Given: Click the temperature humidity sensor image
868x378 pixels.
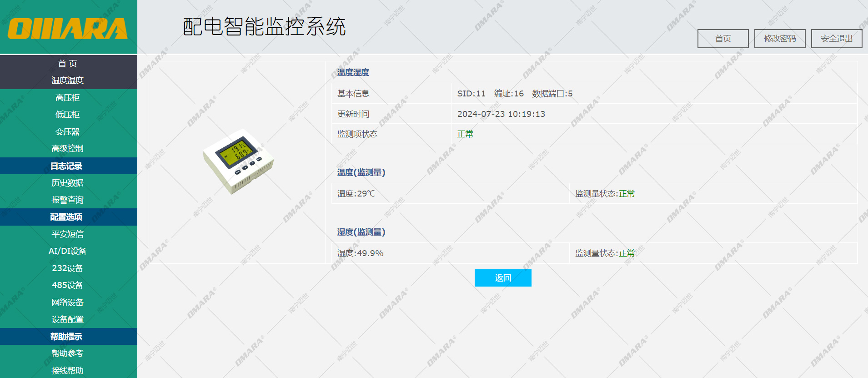Looking at the screenshot, I should [238, 161].
